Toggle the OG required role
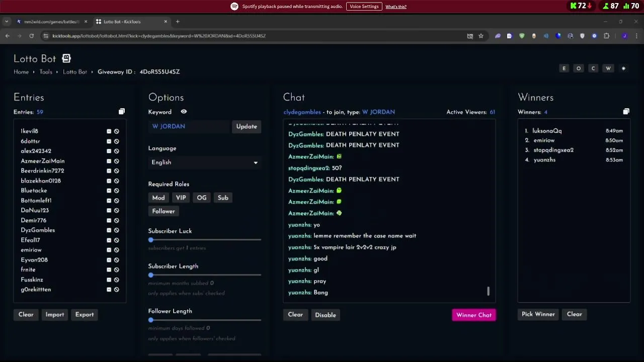The height and width of the screenshot is (362, 644). (202, 198)
